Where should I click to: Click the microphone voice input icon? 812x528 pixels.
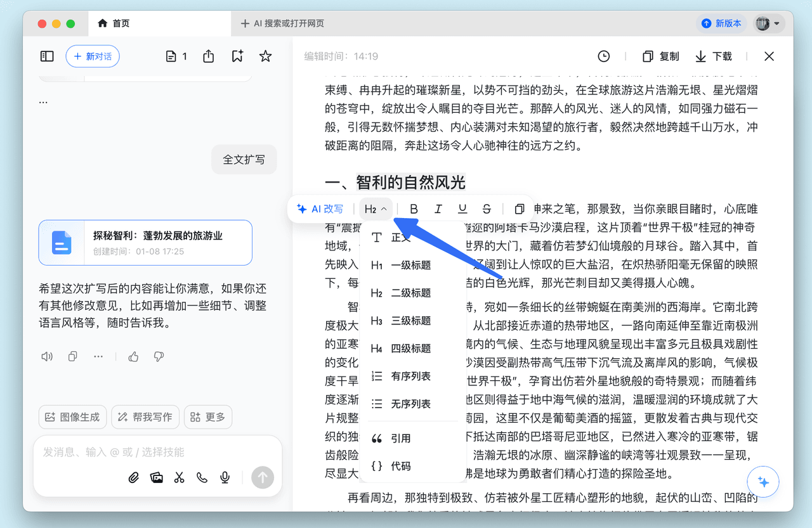pyautogui.click(x=225, y=478)
